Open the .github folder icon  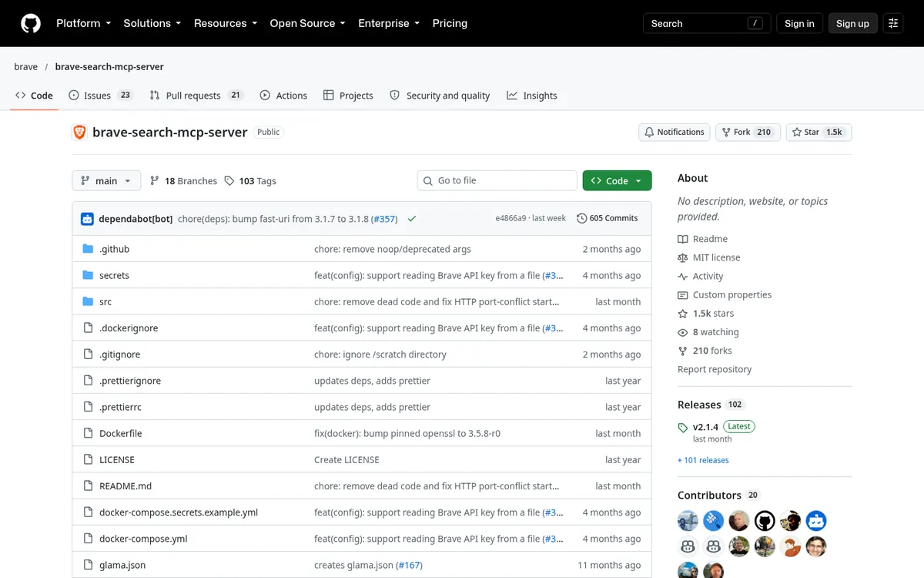(88, 249)
